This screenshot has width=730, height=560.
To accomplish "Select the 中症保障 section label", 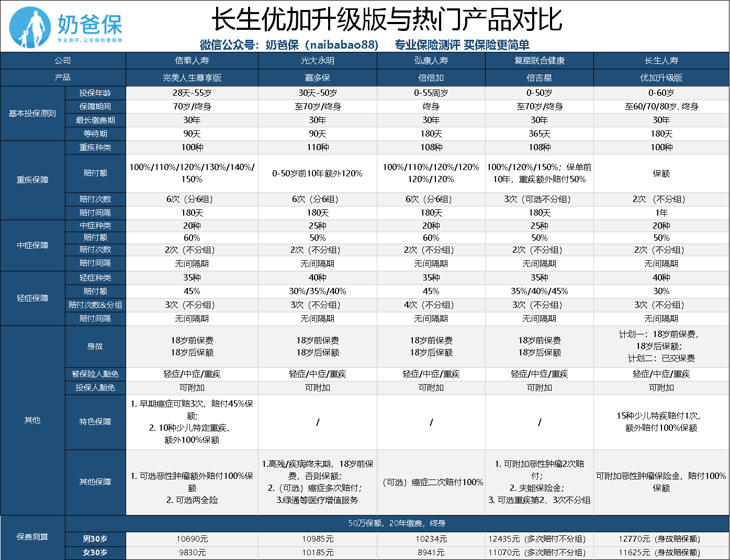I will click(x=32, y=245).
